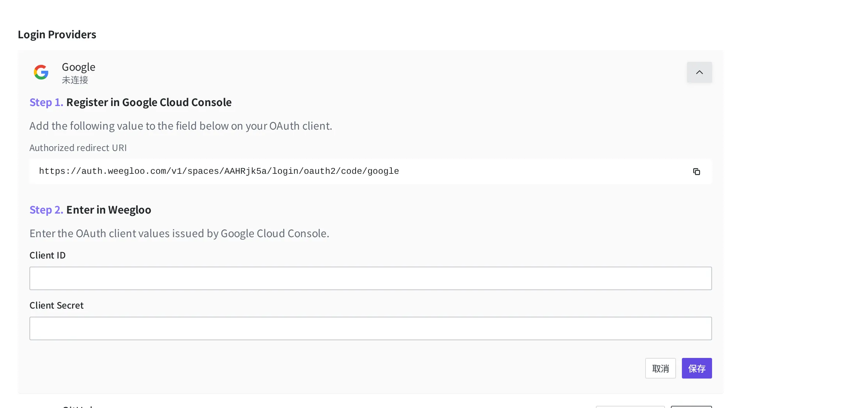Click the Google logo icon
This screenshot has height=408, width=868.
click(41, 72)
